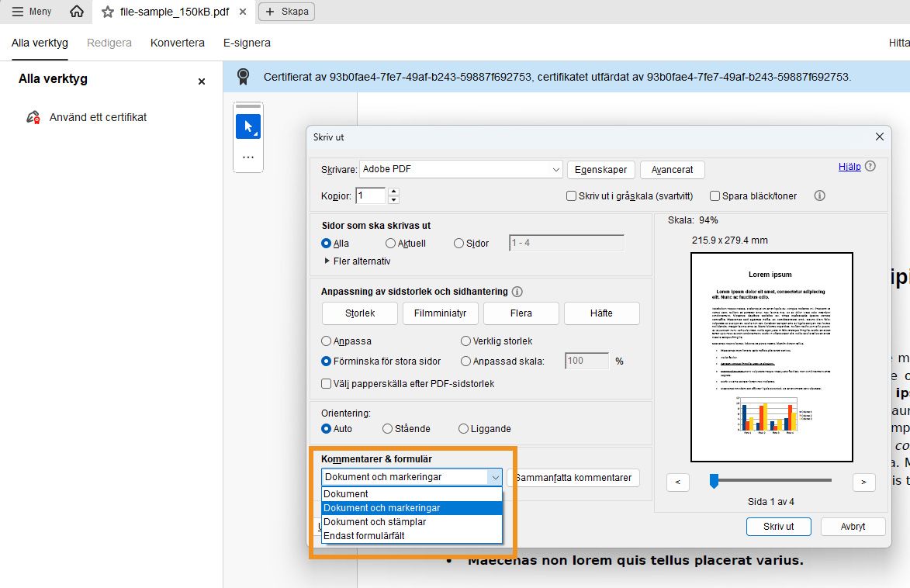Check Välj papperskälla efter PDF-sidstorlek
This screenshot has width=910, height=588.
click(x=327, y=383)
